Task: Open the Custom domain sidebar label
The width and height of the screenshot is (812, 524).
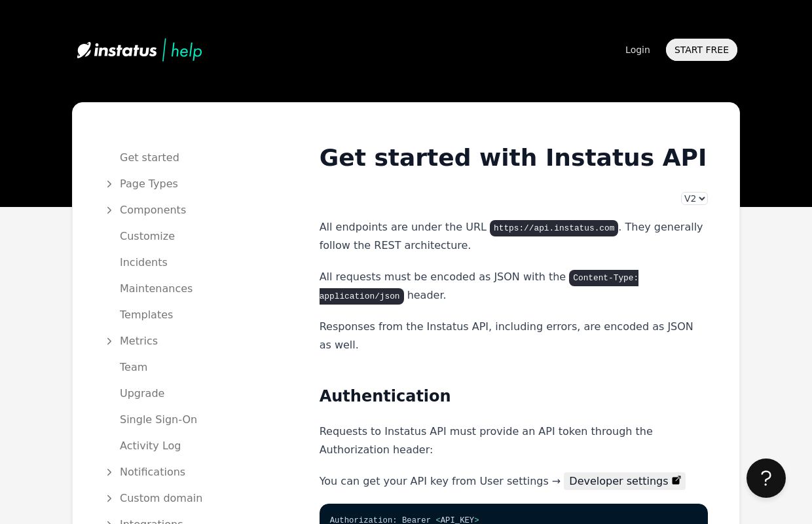Action: (x=161, y=498)
